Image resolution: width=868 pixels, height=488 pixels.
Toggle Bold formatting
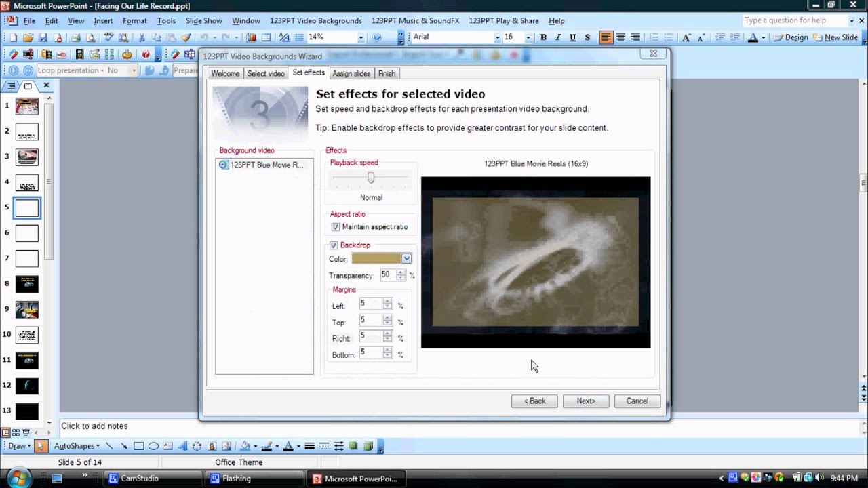tap(543, 37)
